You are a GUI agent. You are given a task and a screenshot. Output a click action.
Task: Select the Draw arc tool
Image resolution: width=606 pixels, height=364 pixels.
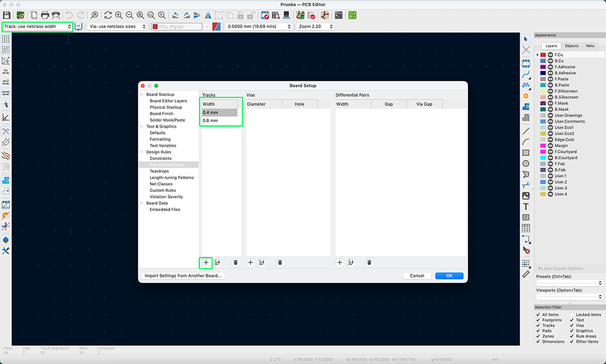[x=526, y=142]
